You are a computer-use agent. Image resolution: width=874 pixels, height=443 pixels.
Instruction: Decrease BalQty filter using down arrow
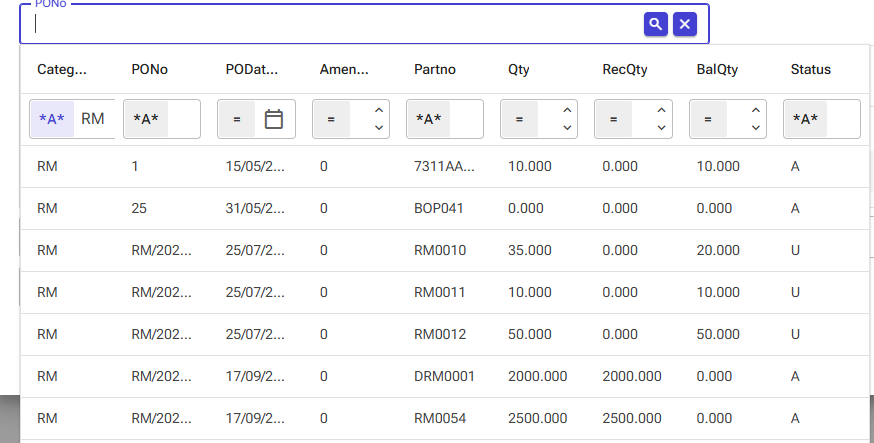click(x=756, y=128)
